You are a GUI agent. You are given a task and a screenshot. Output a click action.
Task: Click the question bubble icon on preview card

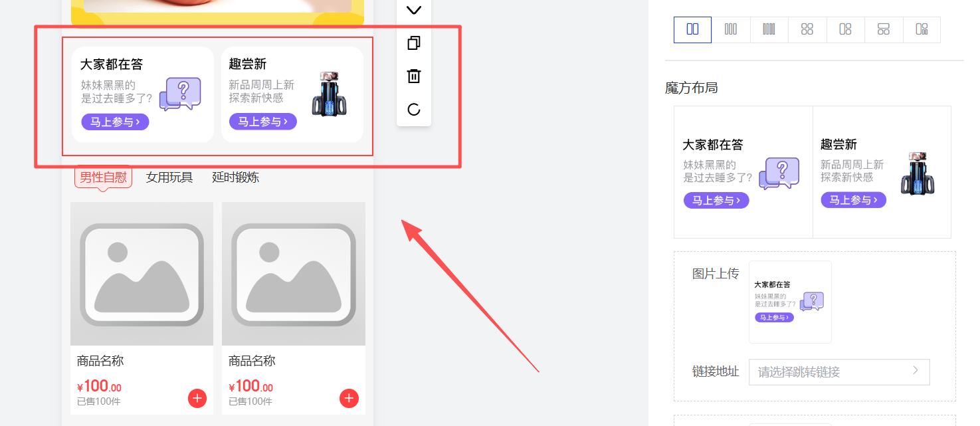(x=180, y=94)
